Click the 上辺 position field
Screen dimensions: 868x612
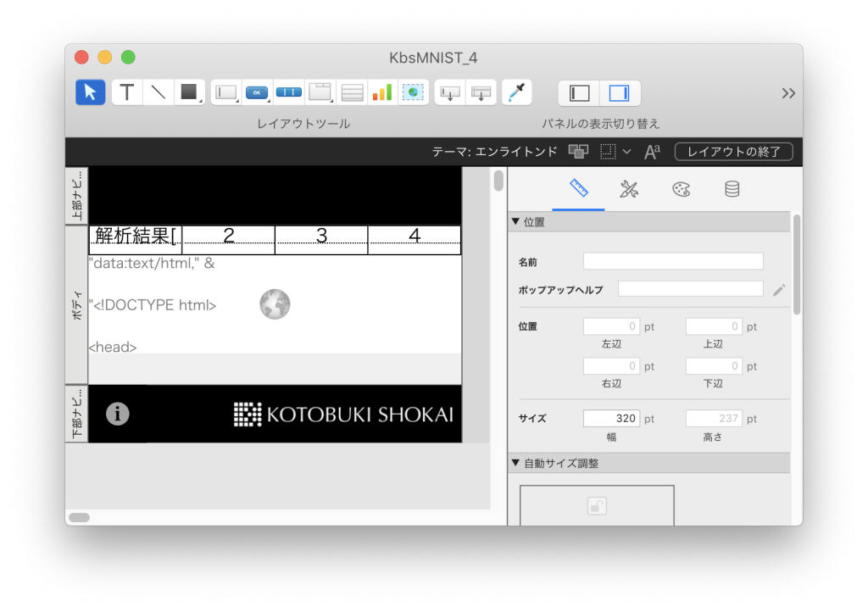(714, 326)
